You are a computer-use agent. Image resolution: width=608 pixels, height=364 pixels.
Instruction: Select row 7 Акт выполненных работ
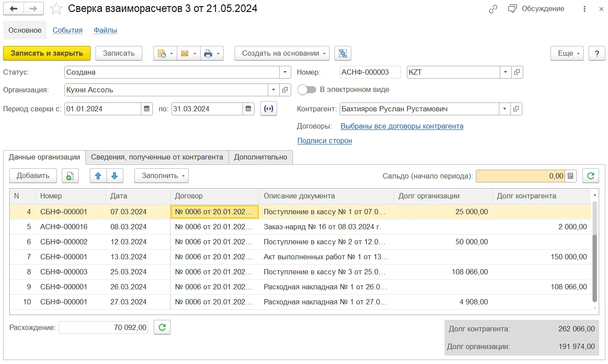(300, 257)
